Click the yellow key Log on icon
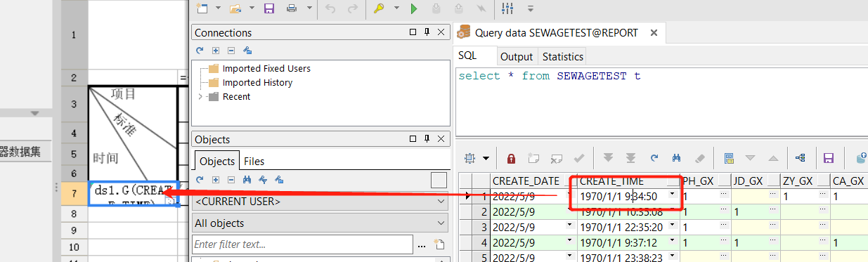868x262 pixels. click(379, 8)
